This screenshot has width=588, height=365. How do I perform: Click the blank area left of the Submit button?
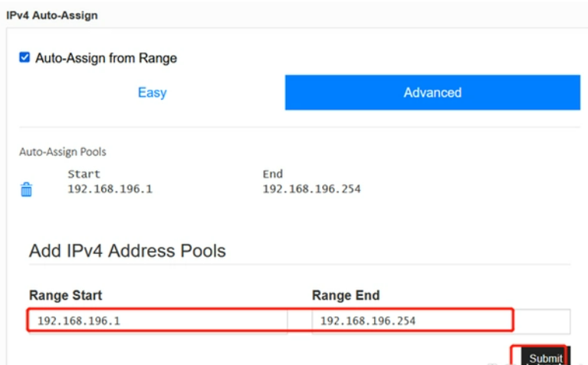(262, 354)
